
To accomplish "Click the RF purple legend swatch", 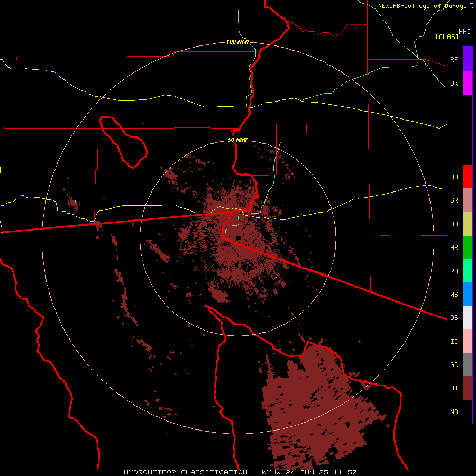I will [x=467, y=59].
